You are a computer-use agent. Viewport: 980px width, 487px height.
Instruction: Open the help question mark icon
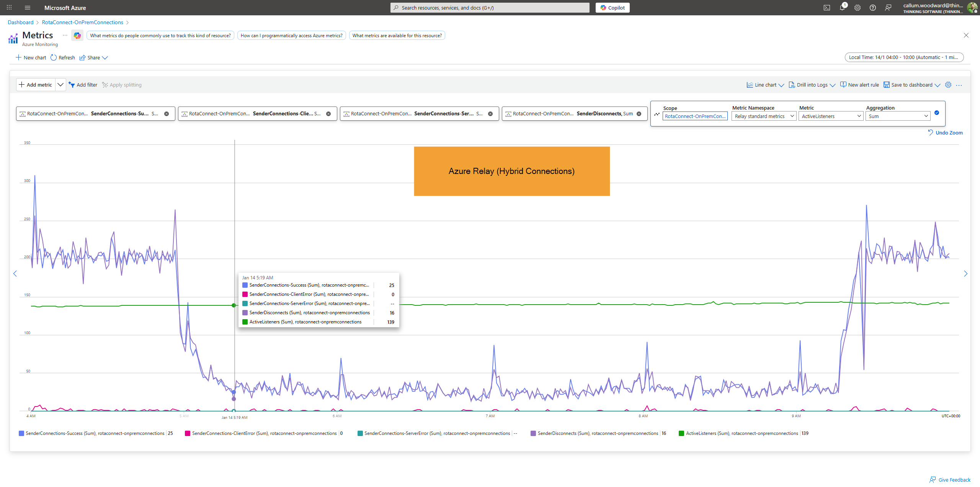(x=873, y=8)
